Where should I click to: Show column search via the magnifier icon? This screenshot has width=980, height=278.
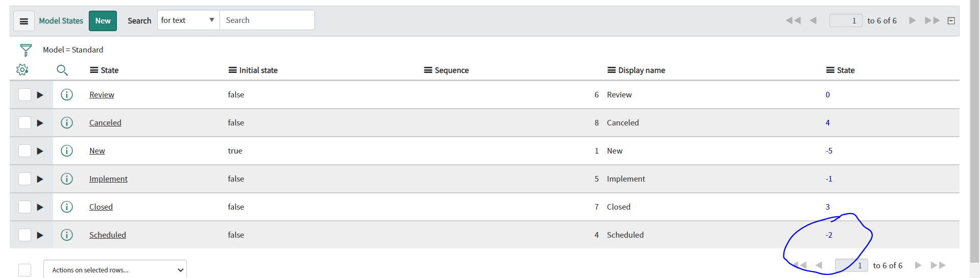pyautogui.click(x=62, y=70)
